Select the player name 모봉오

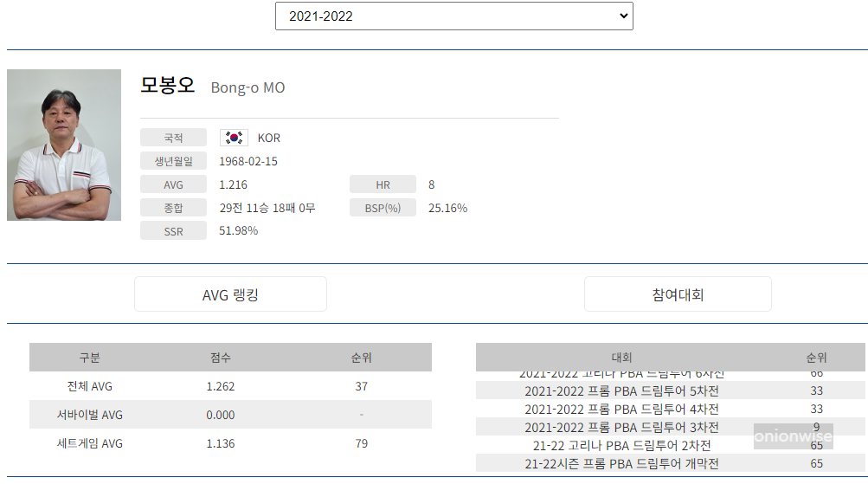(x=168, y=85)
